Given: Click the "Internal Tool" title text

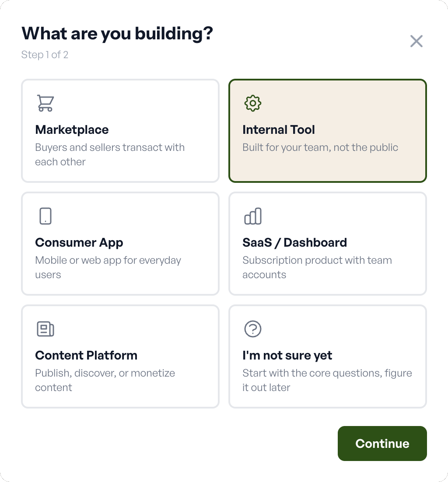Looking at the screenshot, I should [x=279, y=130].
